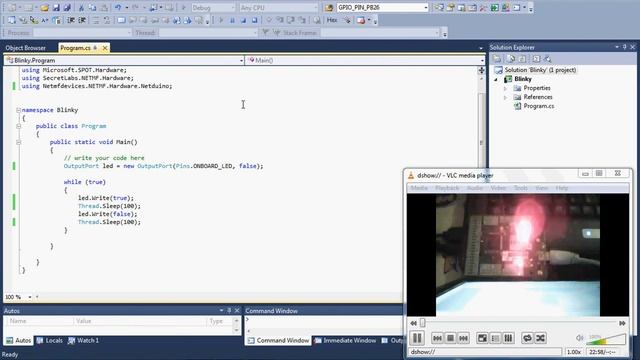Click the Save All icon

(67, 8)
